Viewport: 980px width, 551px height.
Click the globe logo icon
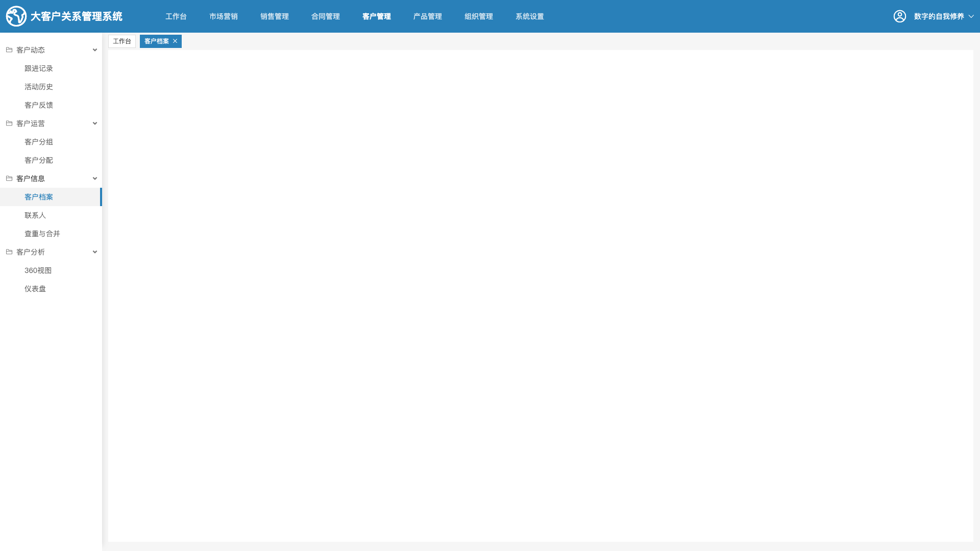pyautogui.click(x=16, y=16)
